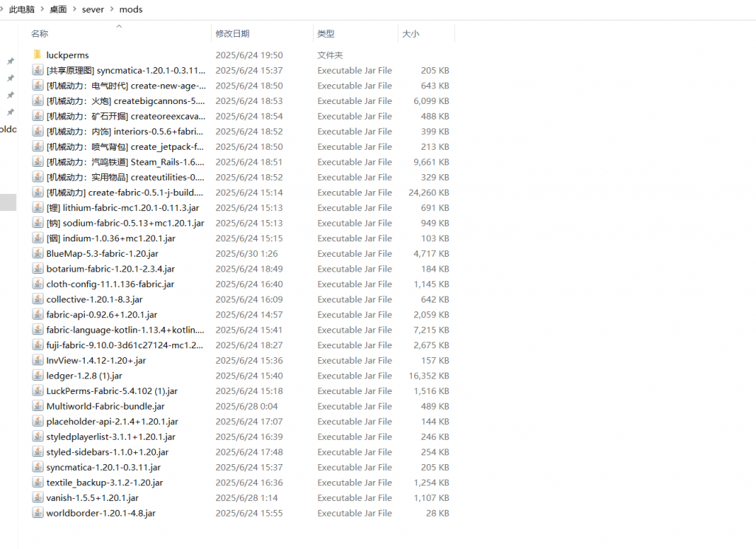
Task: Select [机械动力：火炮] createbigcannons file name
Action: [126, 101]
